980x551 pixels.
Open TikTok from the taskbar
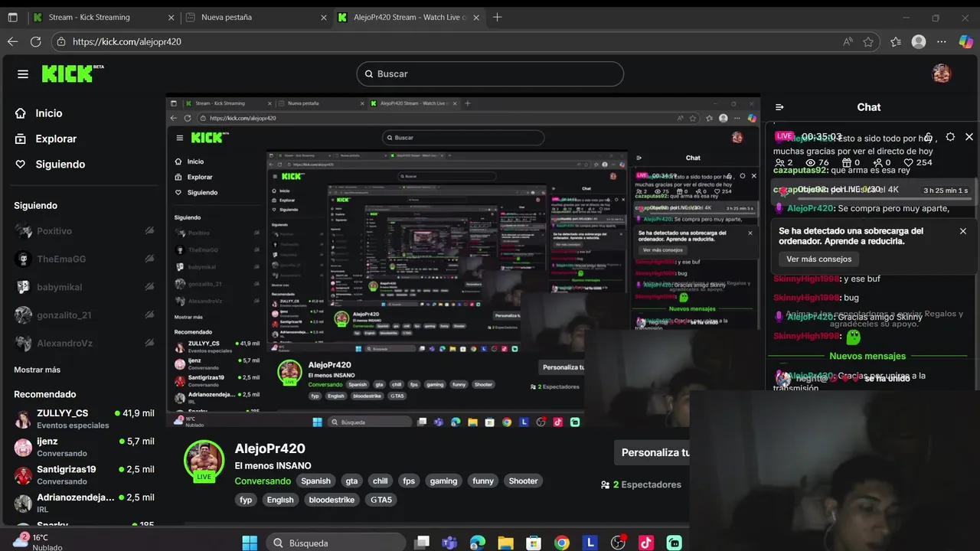click(x=646, y=543)
